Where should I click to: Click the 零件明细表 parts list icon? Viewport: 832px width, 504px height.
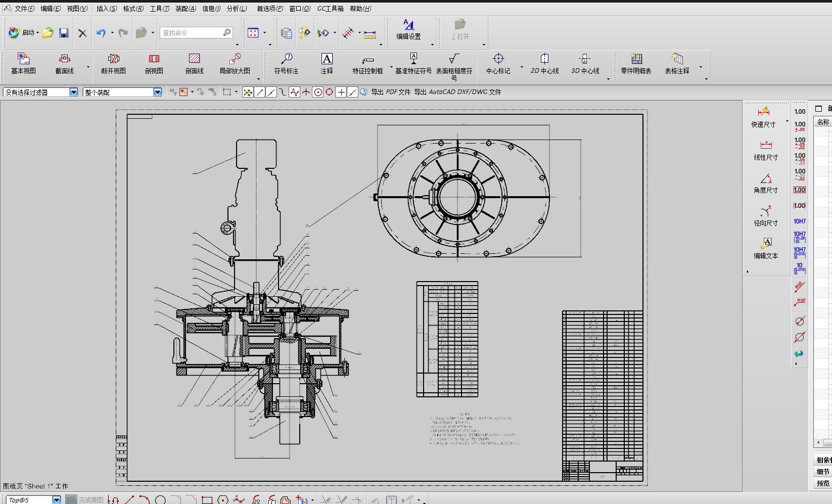(x=636, y=59)
